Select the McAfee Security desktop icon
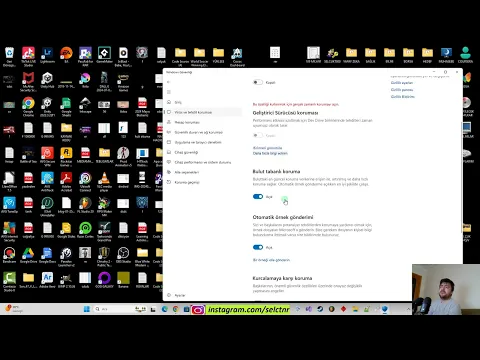The height and width of the screenshot is (360, 480). click(x=28, y=82)
